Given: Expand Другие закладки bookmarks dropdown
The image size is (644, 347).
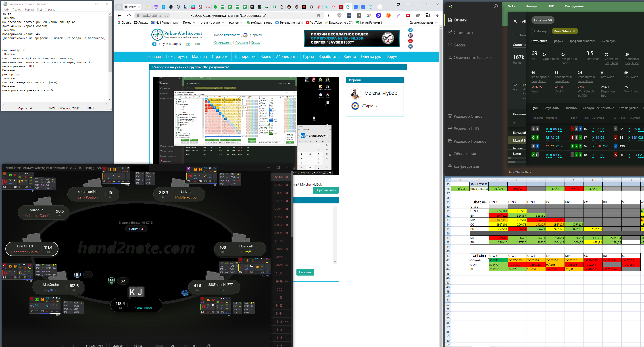Looking at the screenshot, I should tap(423, 23).
